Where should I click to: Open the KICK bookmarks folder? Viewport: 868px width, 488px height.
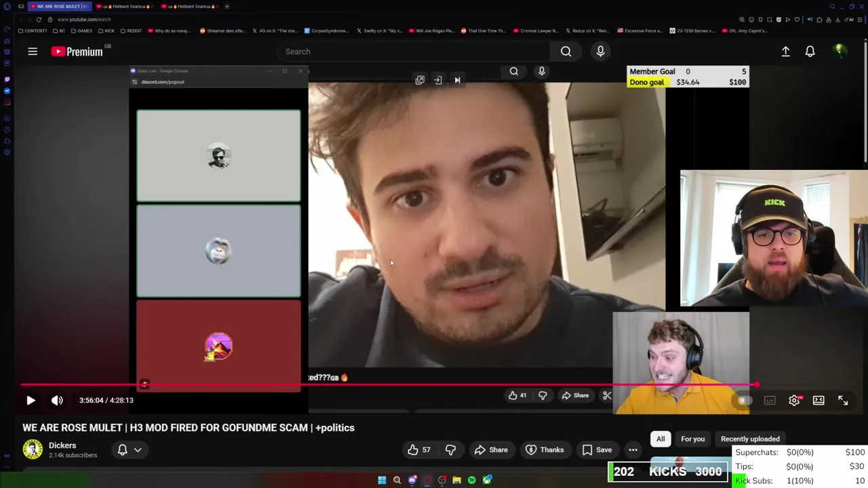tap(106, 30)
